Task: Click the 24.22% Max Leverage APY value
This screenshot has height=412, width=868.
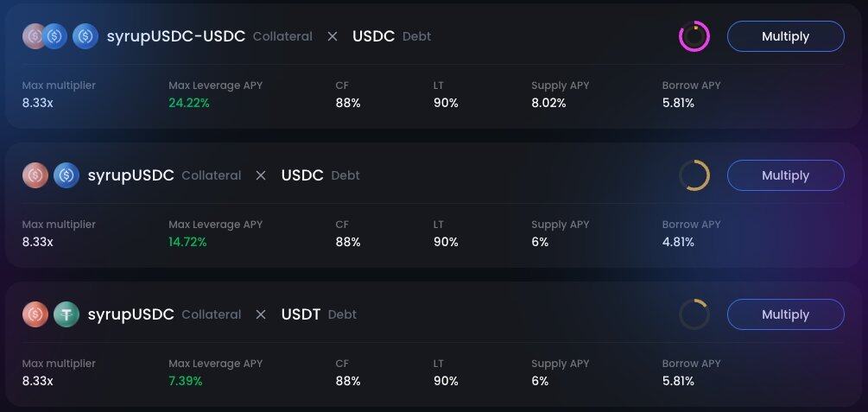Action: click(x=189, y=103)
